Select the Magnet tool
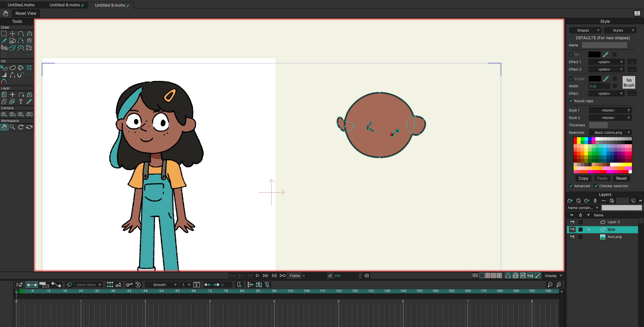This screenshot has height=327, width=644. point(29,41)
